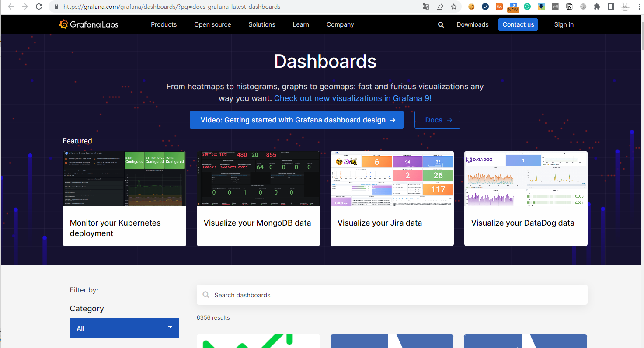Click 'Visualize your MongoDB data' title

[257, 223]
